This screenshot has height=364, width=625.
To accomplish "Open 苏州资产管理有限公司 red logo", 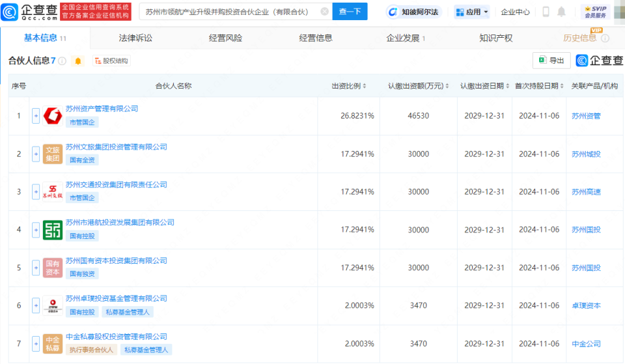I will tap(53, 116).
